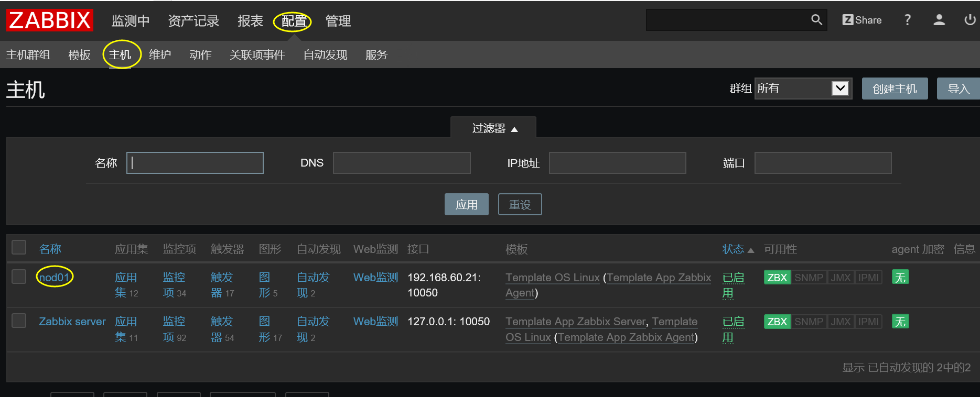Click ZBX availability badge for Zabbix server
Viewport: 980px width, 397px height.
pos(777,322)
